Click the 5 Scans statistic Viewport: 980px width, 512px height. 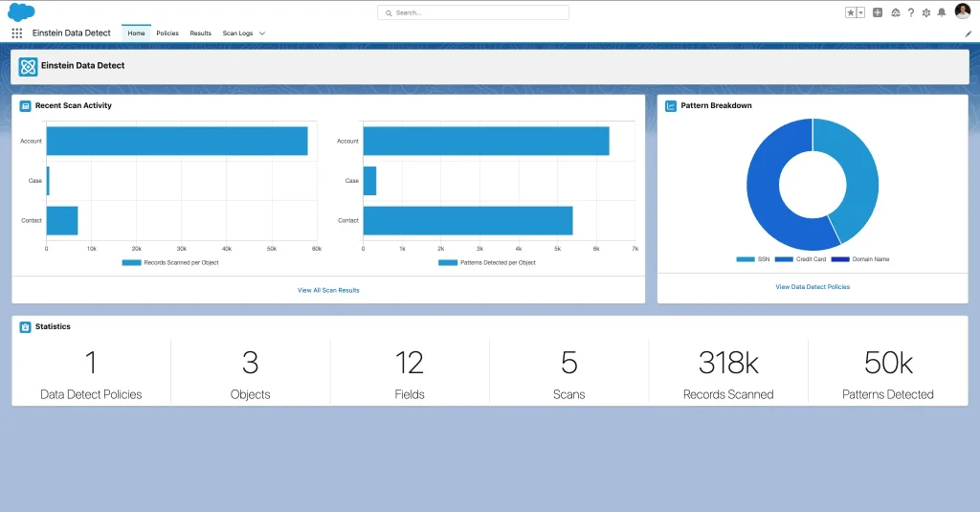click(x=568, y=374)
